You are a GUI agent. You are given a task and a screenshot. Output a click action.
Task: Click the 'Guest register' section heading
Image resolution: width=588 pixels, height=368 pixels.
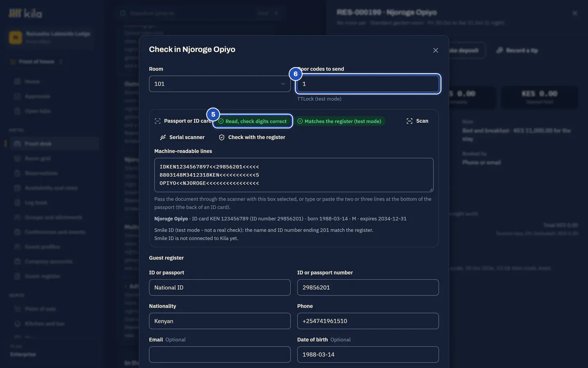[166, 258]
